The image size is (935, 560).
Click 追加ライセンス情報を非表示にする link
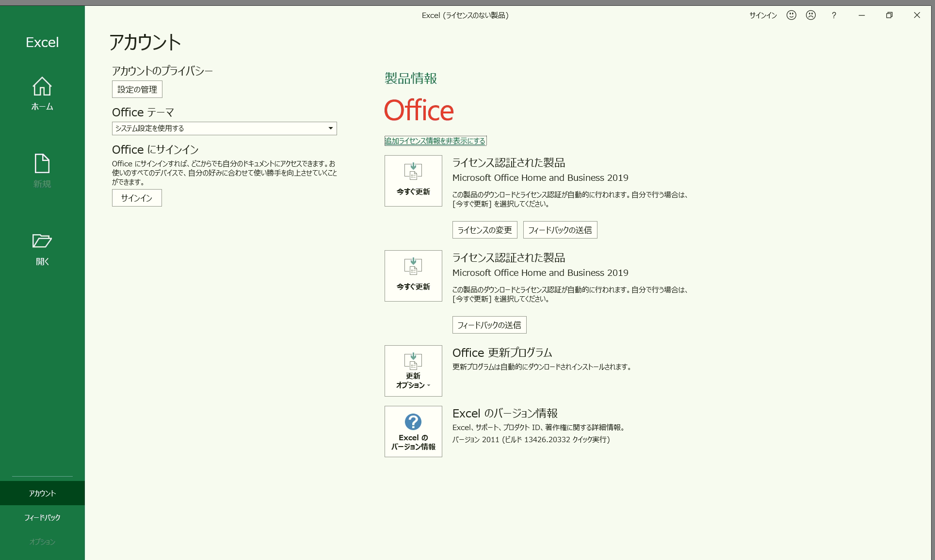click(435, 141)
